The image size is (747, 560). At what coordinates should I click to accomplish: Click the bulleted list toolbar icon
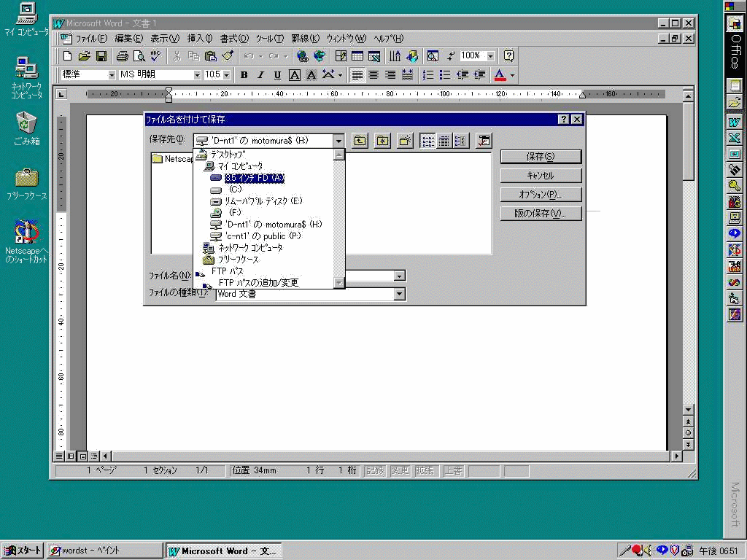click(x=445, y=75)
